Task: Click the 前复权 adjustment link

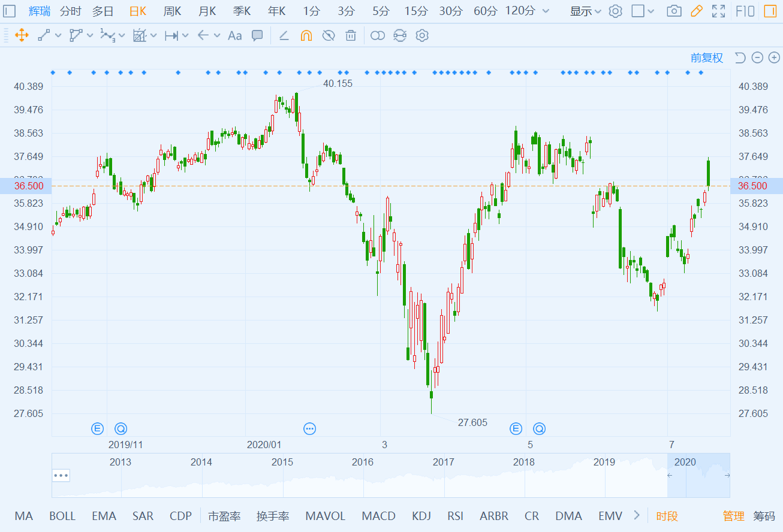Action: [706, 58]
